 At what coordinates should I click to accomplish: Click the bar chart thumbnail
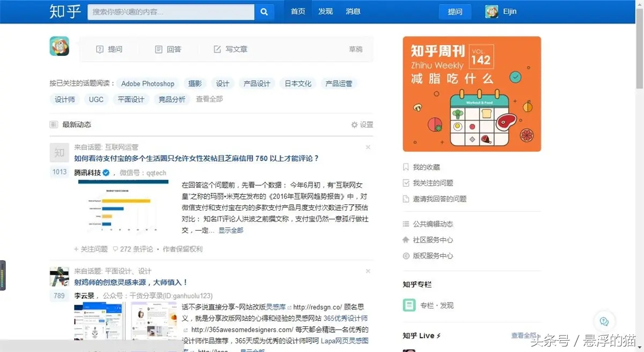123,207
